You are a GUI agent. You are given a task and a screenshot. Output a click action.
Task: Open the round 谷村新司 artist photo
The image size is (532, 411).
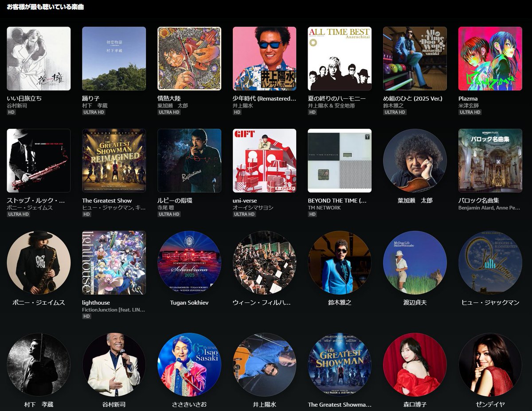(114, 364)
